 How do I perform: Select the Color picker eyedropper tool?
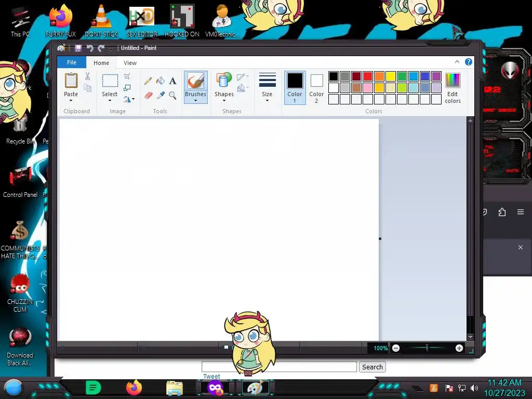161,96
